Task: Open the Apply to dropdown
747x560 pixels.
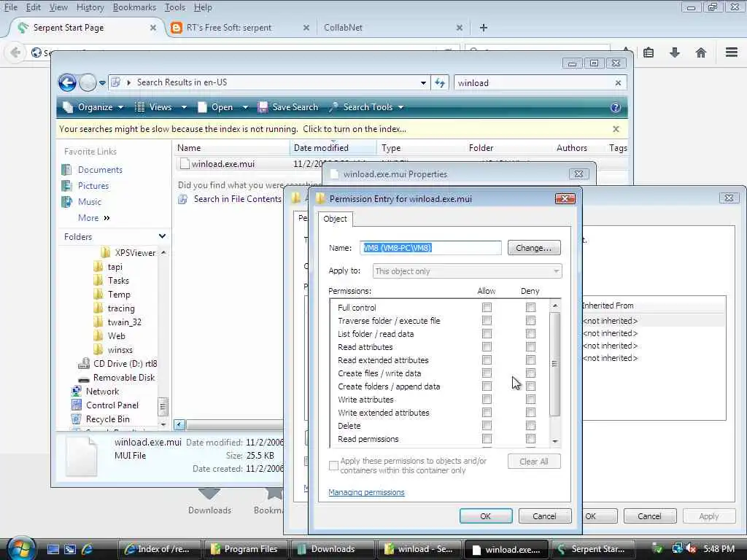Action: (x=467, y=271)
